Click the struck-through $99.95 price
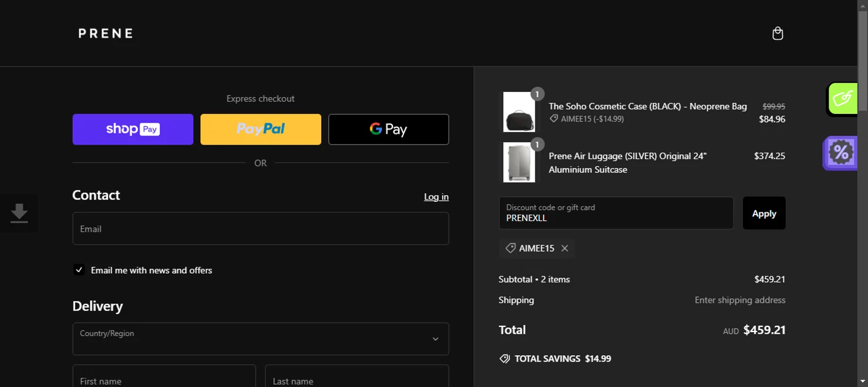 point(774,106)
